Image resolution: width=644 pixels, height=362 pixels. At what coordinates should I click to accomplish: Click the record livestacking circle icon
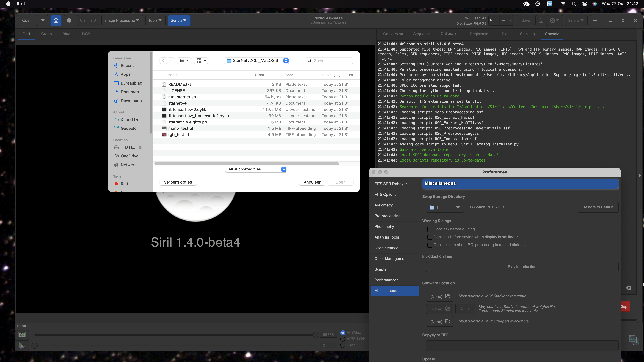coord(69,20)
